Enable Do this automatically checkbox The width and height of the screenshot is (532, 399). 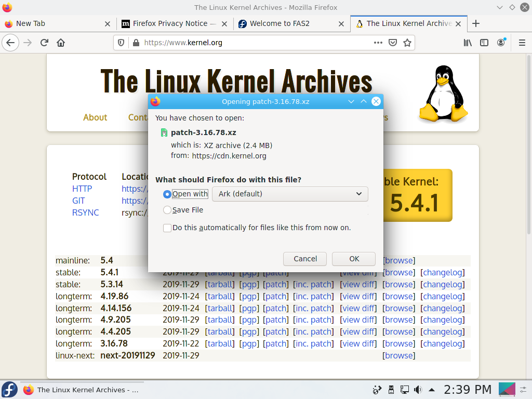[167, 228]
